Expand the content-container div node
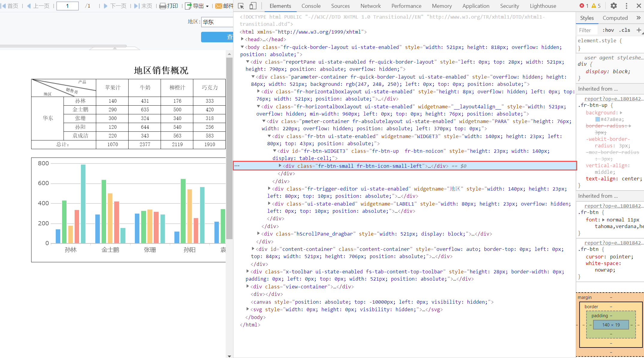644x358 pixels. 253,249
